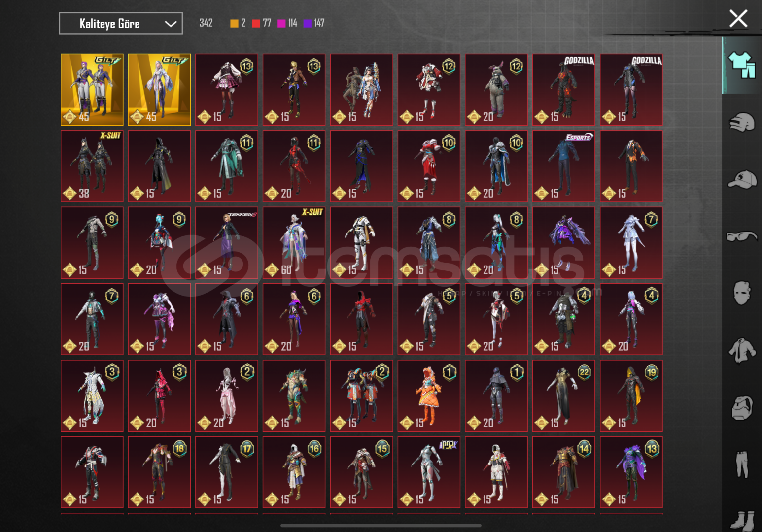Select the red-white outfit with badge 12

tap(429, 90)
